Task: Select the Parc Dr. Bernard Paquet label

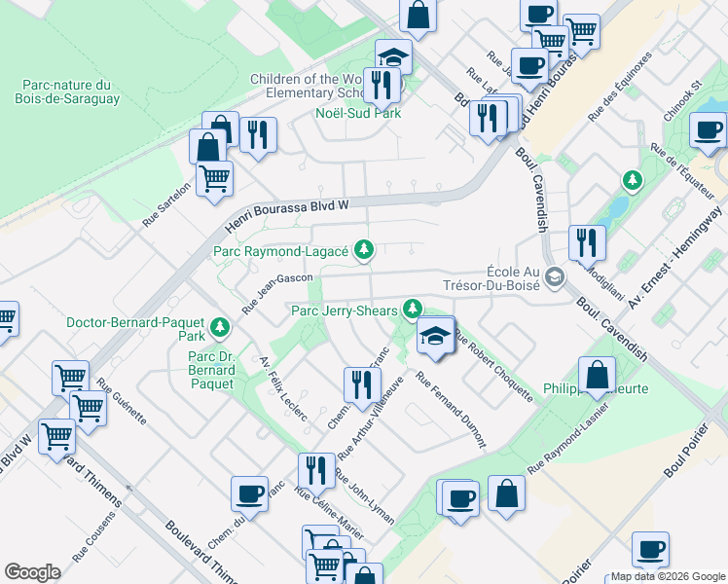Action: (x=212, y=370)
